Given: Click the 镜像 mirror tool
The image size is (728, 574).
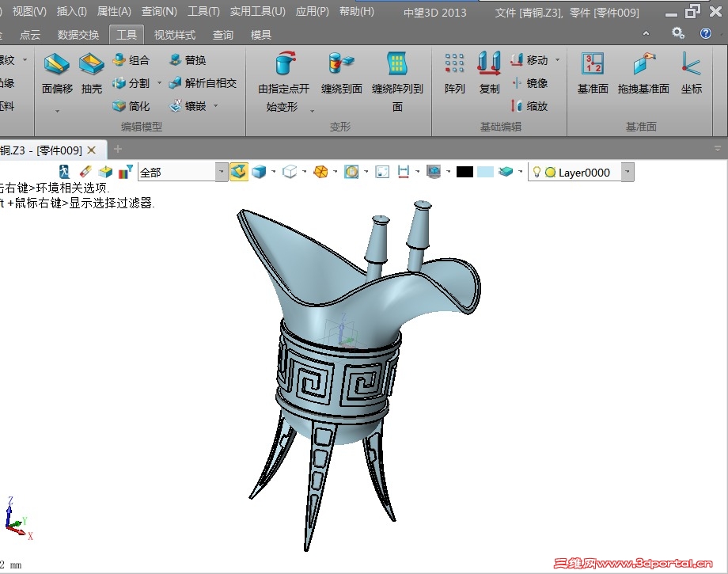Looking at the screenshot, I should [529, 83].
